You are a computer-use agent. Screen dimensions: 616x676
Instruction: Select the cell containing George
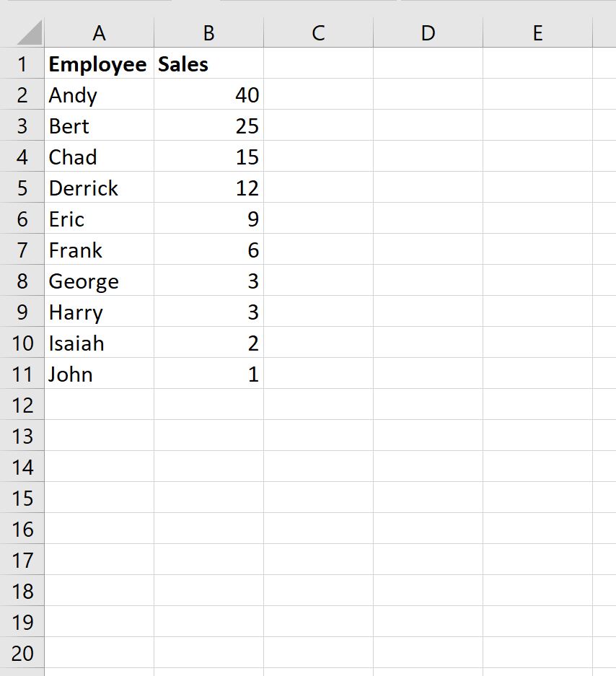coord(99,281)
